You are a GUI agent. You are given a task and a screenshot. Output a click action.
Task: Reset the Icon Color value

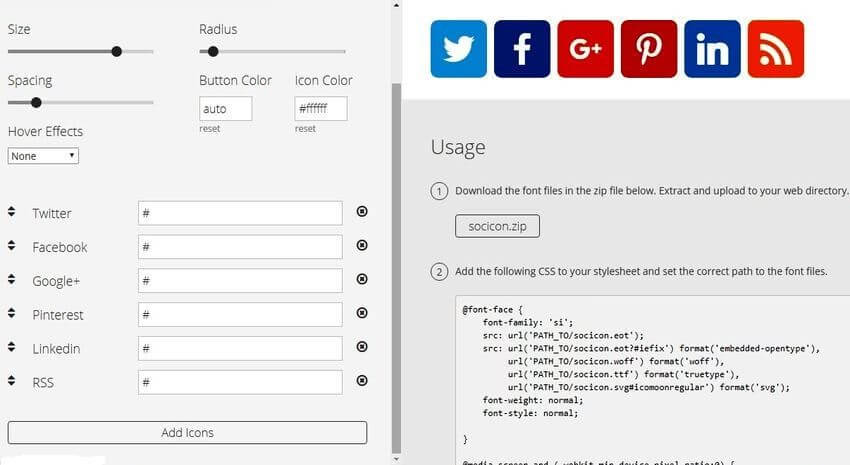[305, 129]
